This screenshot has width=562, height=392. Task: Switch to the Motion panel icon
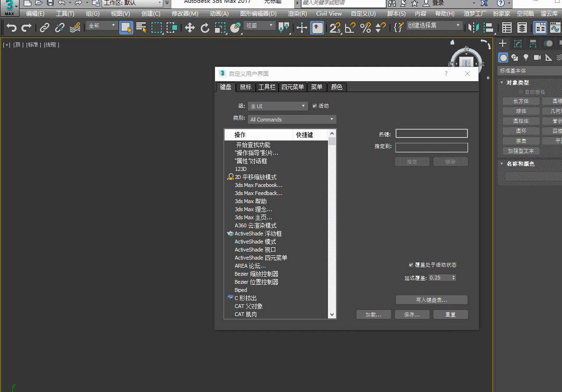[x=548, y=44]
